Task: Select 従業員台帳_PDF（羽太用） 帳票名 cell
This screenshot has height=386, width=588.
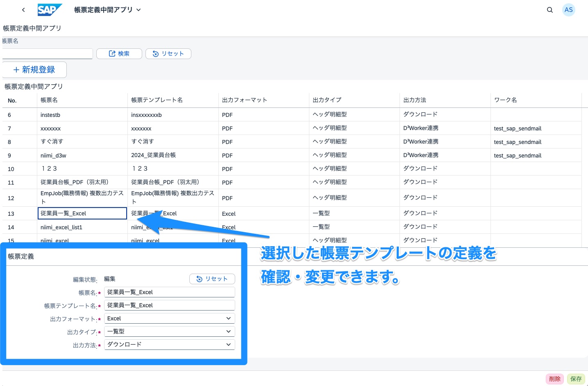Action: tap(82, 183)
